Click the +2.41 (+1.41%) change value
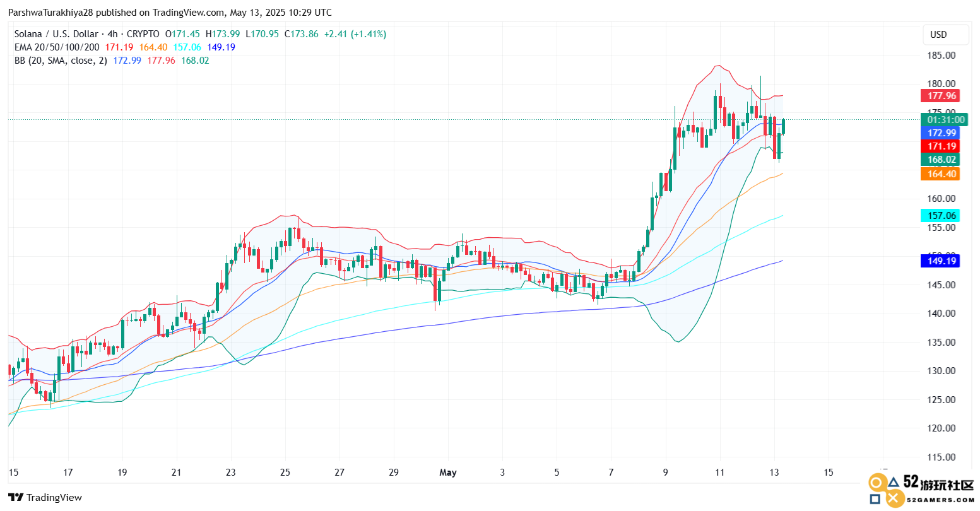 click(355, 34)
